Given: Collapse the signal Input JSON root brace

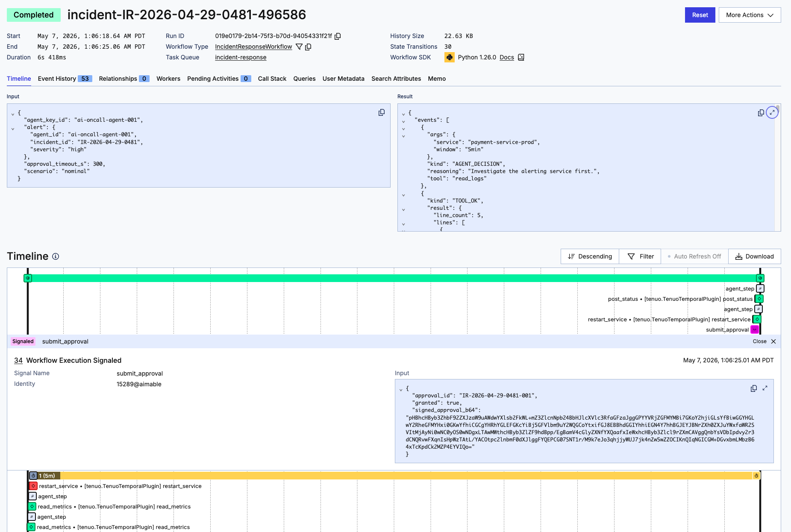Looking at the screenshot, I should (x=401, y=390).
